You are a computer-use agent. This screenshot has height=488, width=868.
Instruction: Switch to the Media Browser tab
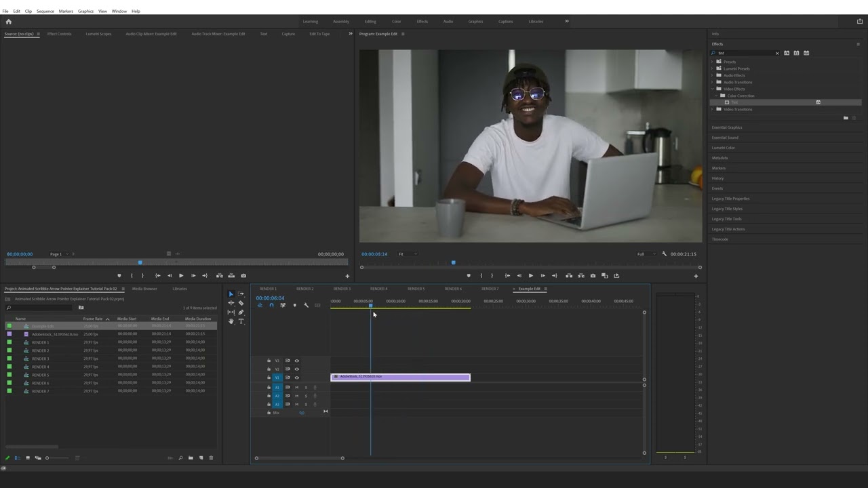point(144,289)
